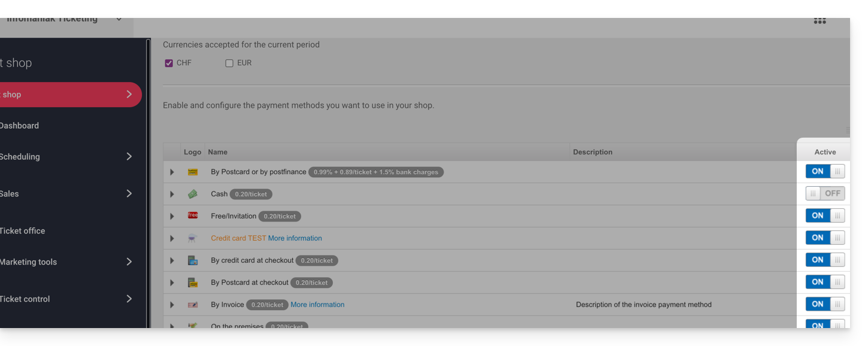This screenshot has height=346, width=868.
Task: Click the Postcard or postfinance yellow logo
Action: coord(193,172)
